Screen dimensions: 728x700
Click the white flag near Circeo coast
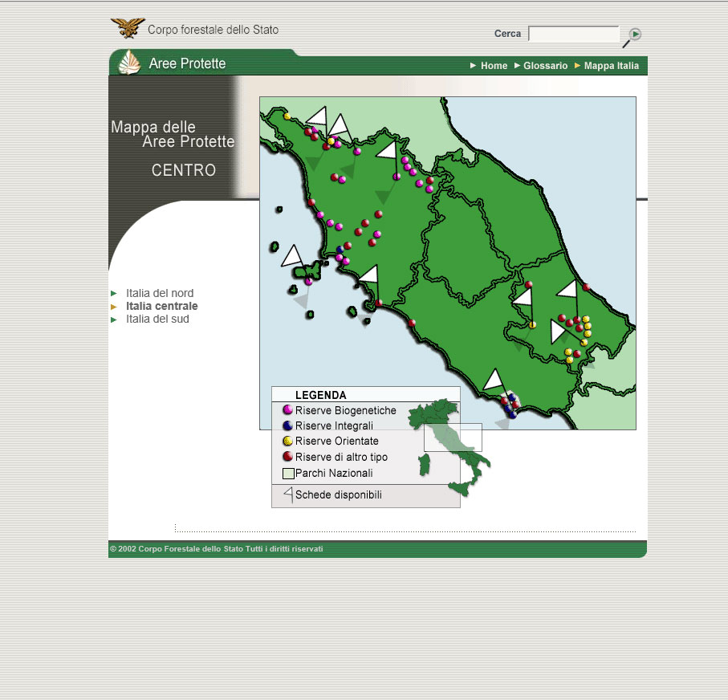(494, 380)
